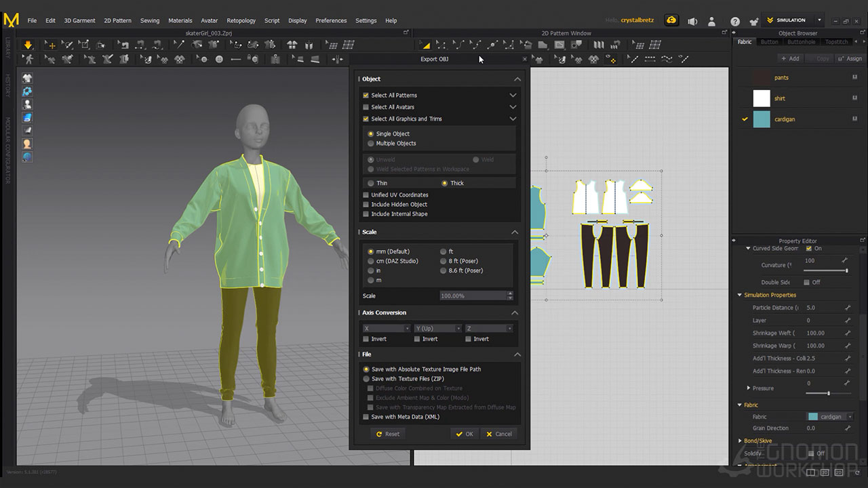Check Unified UV Coordinates option
The width and height of the screenshot is (868, 488).
pos(366,195)
